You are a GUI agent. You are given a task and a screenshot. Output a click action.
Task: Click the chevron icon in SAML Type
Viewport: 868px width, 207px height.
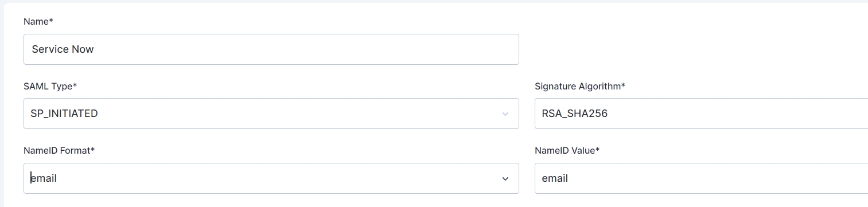pyautogui.click(x=505, y=114)
